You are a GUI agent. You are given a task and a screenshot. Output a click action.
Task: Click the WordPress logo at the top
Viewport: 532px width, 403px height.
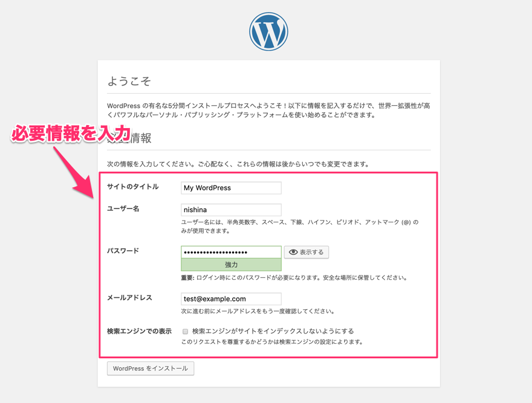pos(268,31)
